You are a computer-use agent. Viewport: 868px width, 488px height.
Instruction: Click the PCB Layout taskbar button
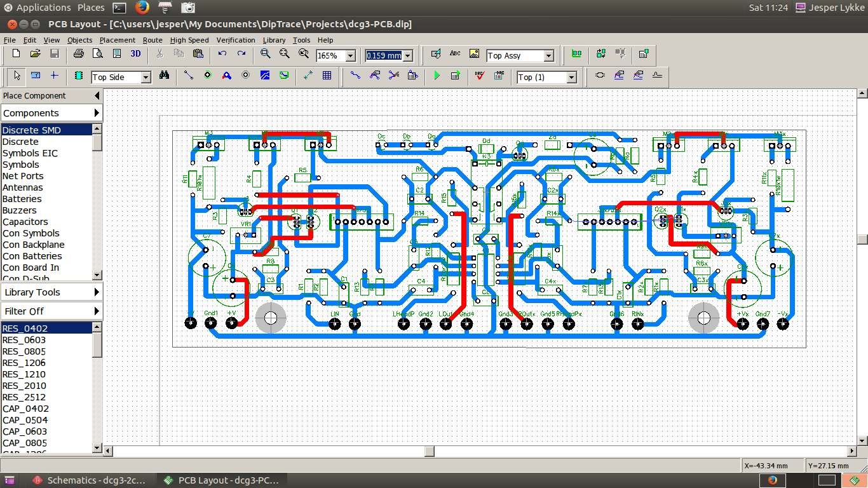(x=221, y=480)
